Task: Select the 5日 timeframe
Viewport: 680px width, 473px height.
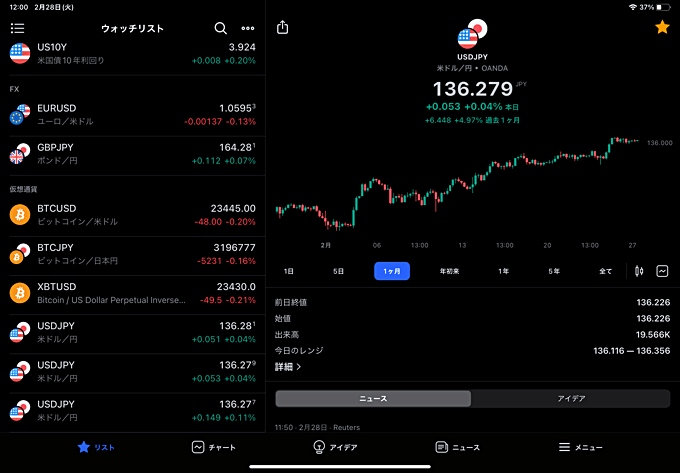Action: [339, 271]
